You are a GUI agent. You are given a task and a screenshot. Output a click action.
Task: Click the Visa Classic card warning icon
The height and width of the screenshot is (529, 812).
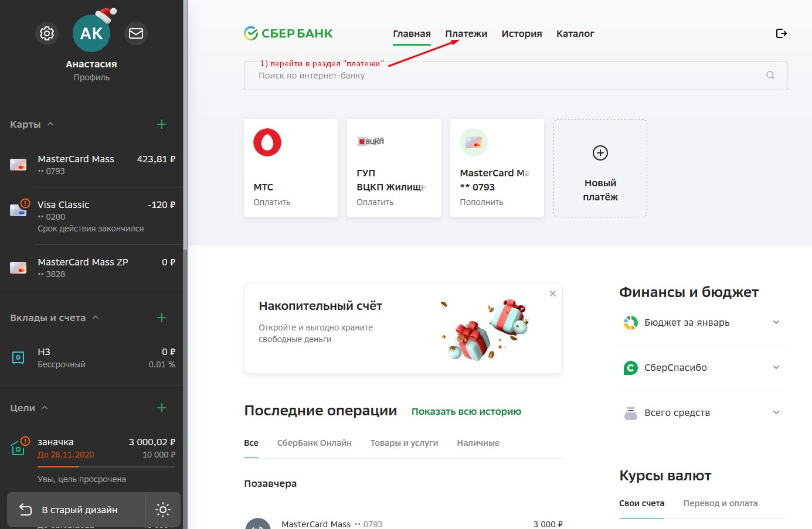click(x=25, y=203)
